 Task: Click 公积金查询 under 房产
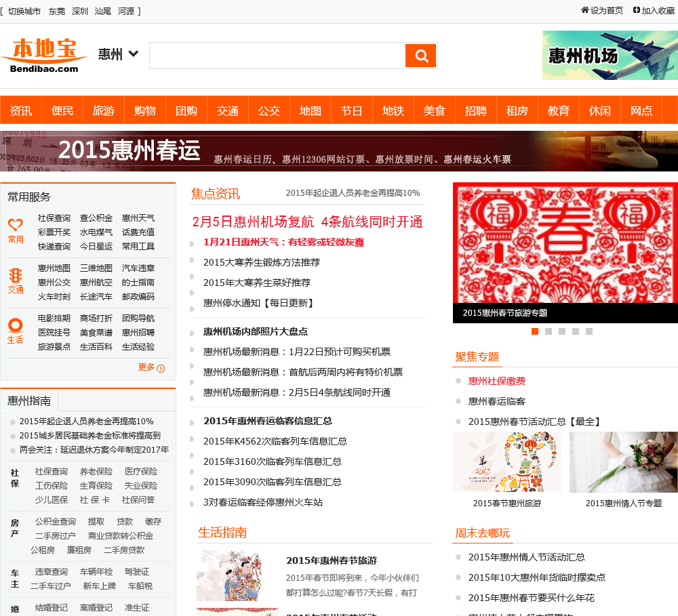(x=56, y=521)
